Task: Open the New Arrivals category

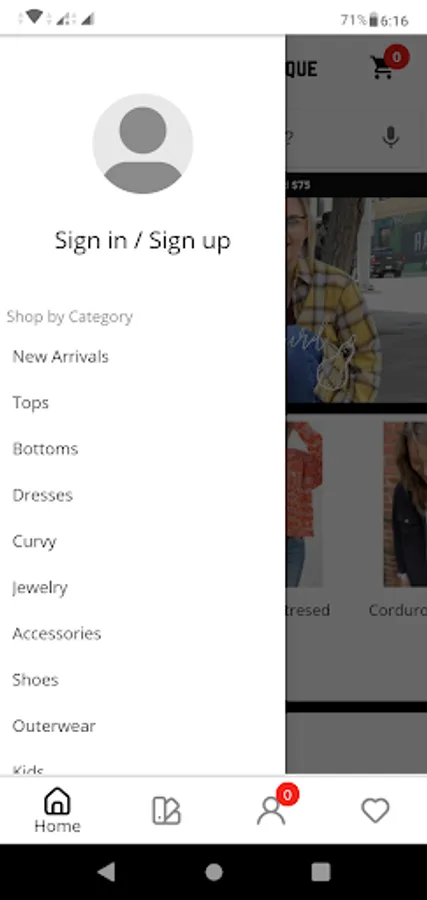Action: pos(60,356)
